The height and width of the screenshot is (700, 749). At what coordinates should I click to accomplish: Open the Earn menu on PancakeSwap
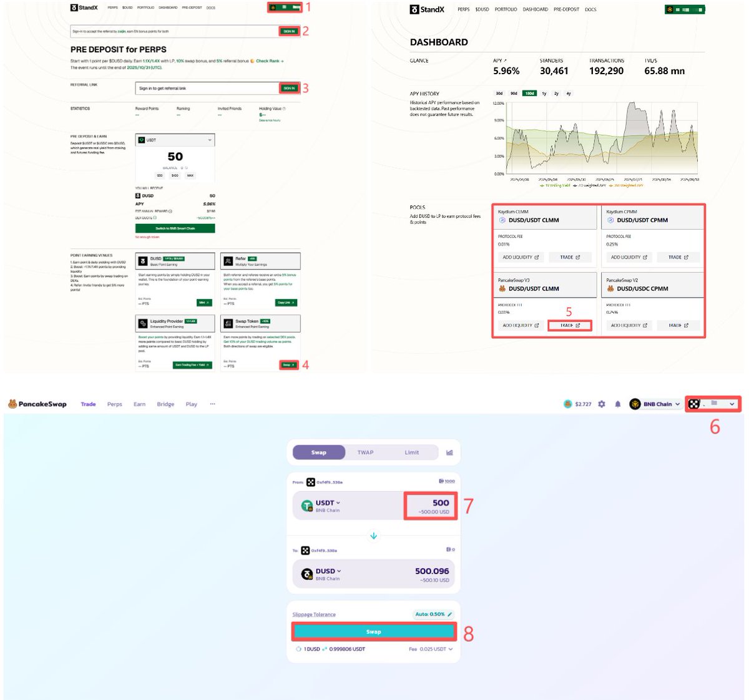(140, 404)
